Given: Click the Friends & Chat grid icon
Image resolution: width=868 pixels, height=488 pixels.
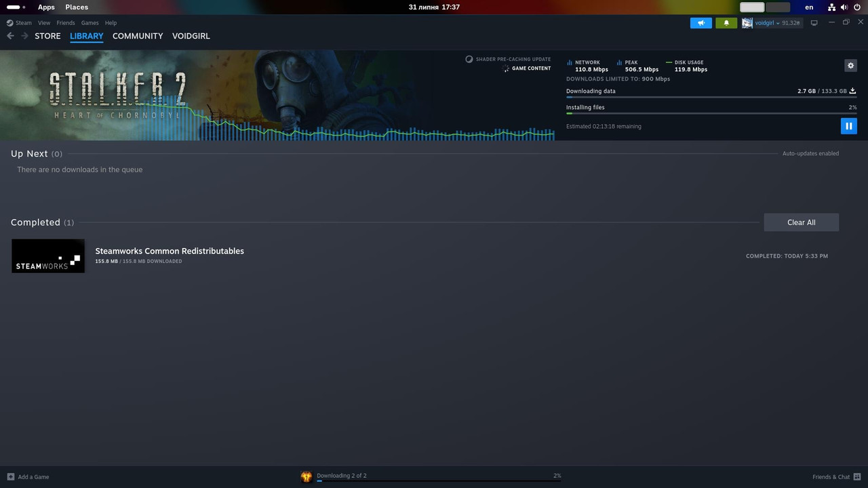Looking at the screenshot, I should click(857, 476).
